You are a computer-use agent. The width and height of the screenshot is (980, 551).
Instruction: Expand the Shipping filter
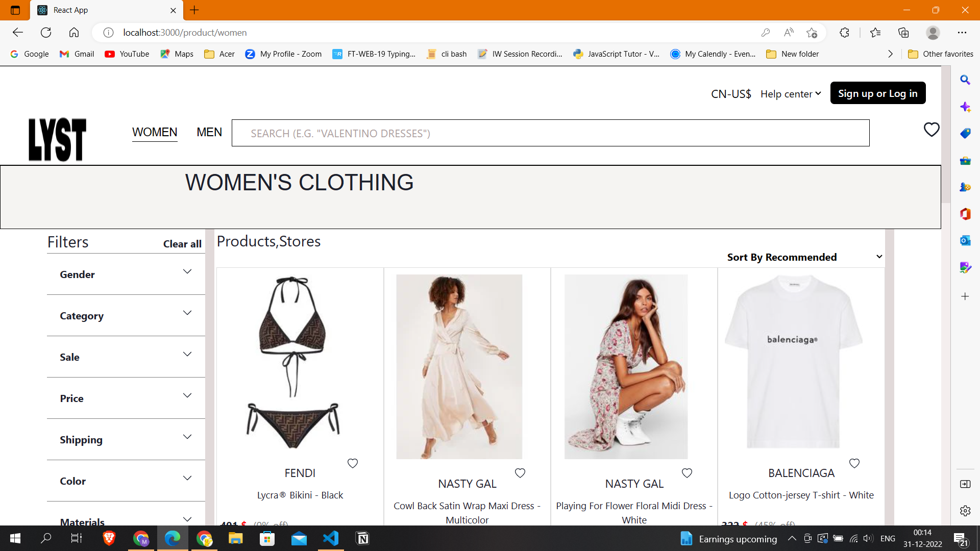(126, 440)
